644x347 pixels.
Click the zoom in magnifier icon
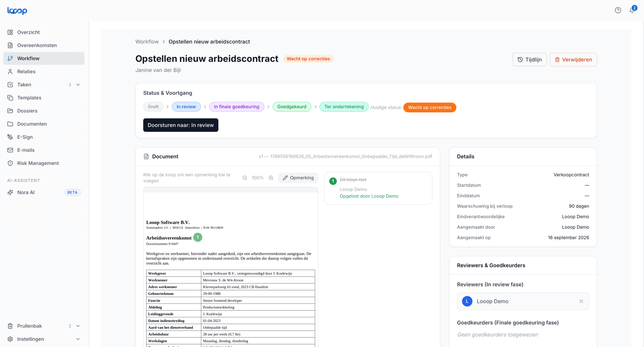pos(271,178)
